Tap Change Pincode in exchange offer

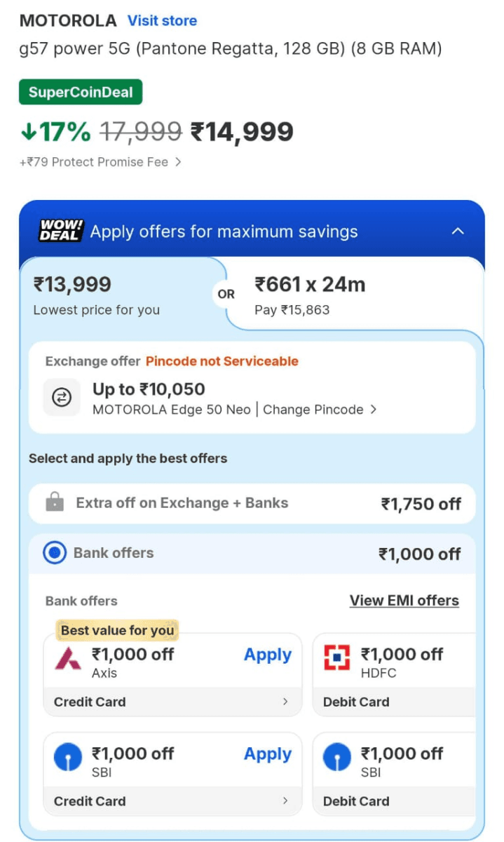(319, 410)
